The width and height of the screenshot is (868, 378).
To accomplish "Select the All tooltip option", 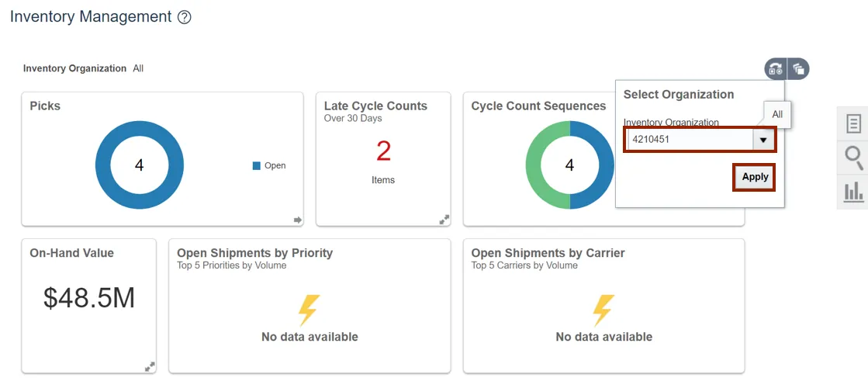I will tap(777, 114).
